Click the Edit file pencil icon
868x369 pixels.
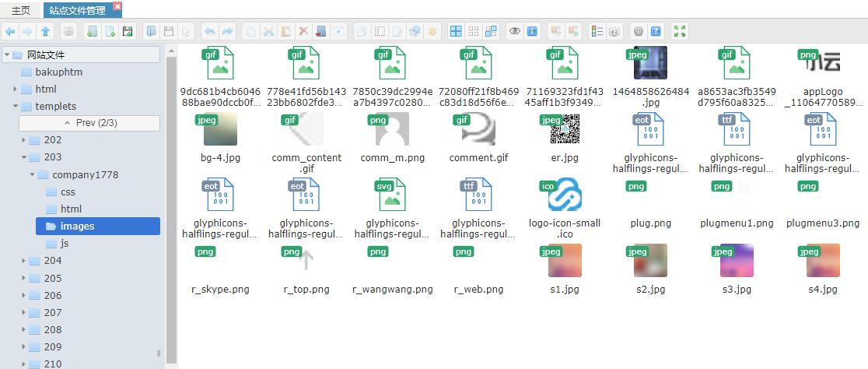pos(397,32)
